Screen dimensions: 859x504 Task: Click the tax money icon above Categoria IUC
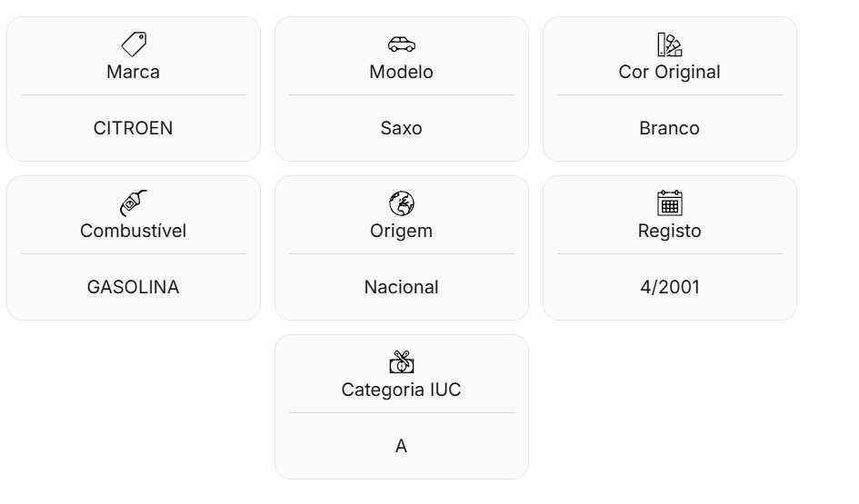click(x=402, y=361)
